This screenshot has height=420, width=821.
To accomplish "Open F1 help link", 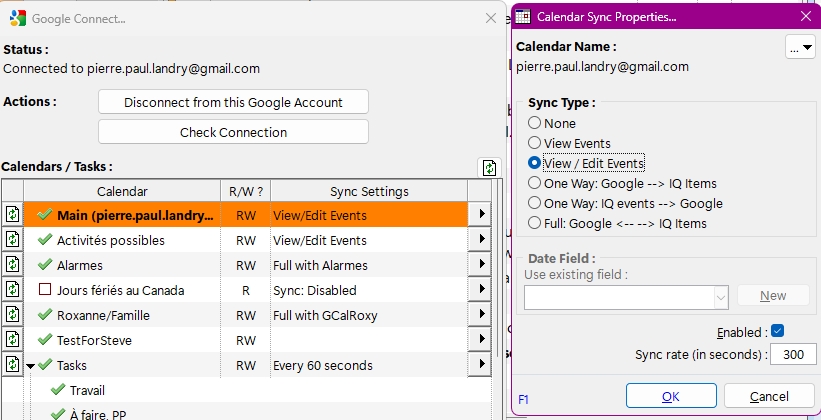I will click(523, 400).
